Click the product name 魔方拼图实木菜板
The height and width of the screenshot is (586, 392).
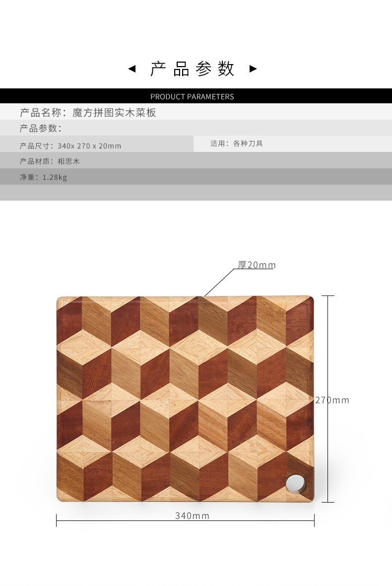(x=114, y=113)
